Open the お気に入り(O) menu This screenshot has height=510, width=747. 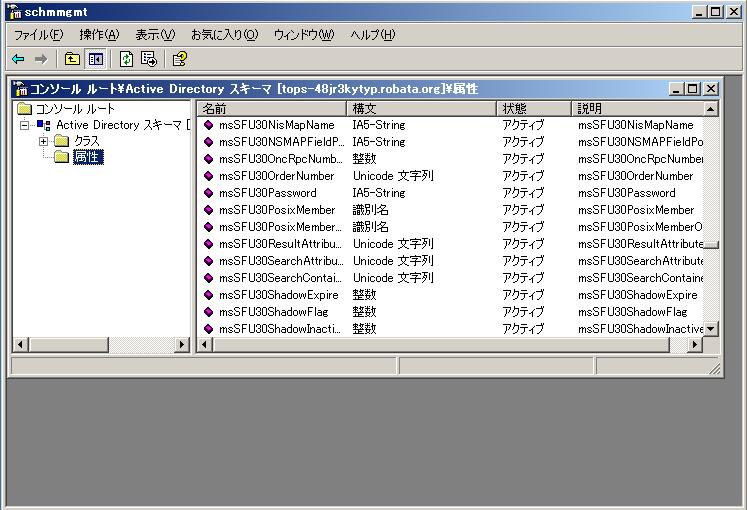pyautogui.click(x=224, y=35)
